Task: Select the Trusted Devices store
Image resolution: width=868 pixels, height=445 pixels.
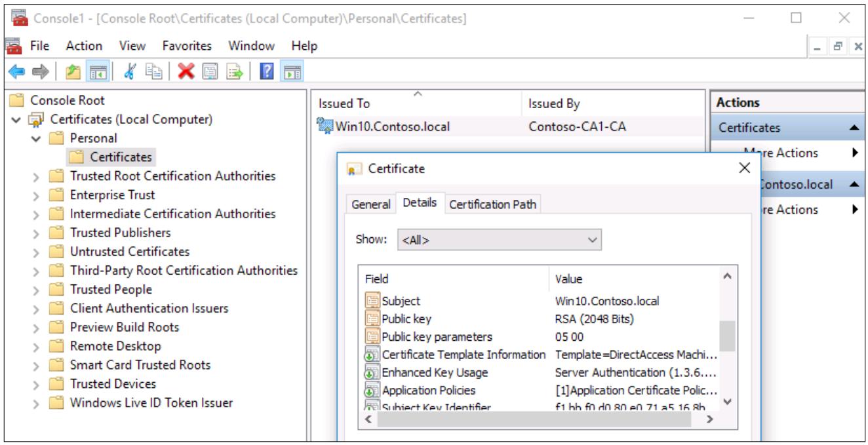Action: pyautogui.click(x=113, y=384)
